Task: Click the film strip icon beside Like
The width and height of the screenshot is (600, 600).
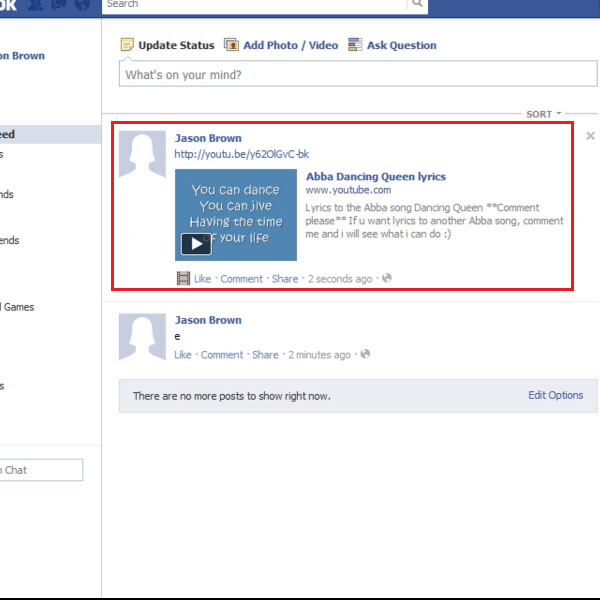Action: point(183,278)
